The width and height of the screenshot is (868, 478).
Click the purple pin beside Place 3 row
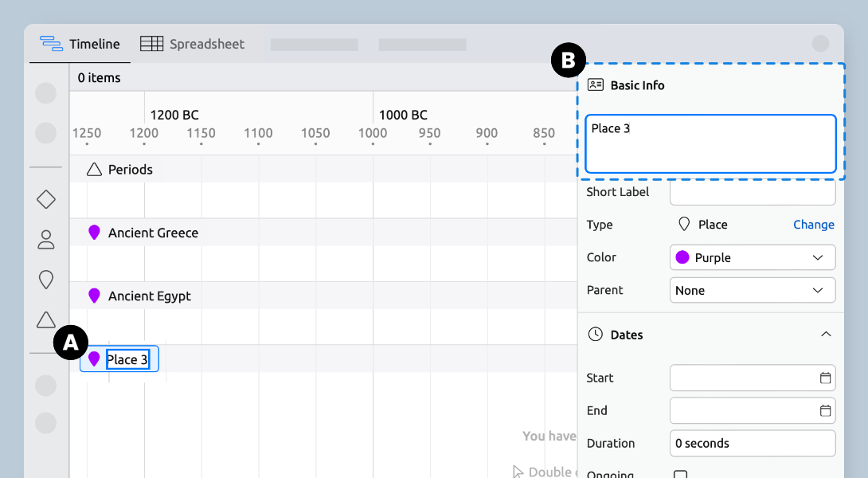(94, 359)
